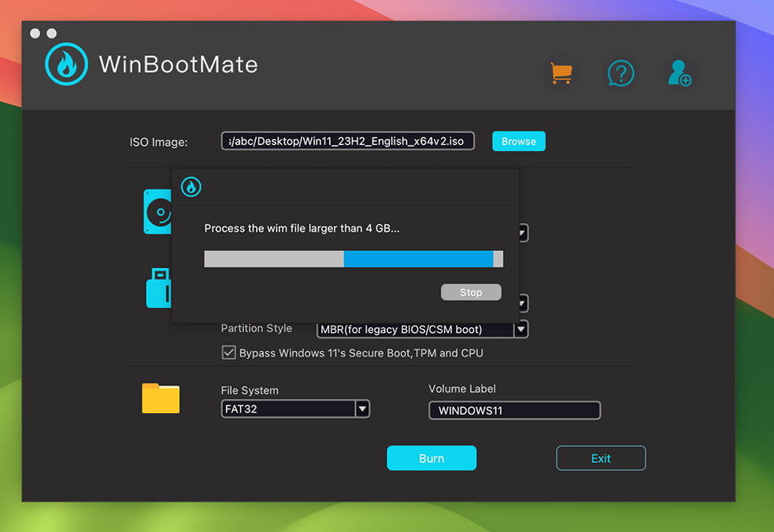Click the USB flash drive icon

tap(159, 287)
